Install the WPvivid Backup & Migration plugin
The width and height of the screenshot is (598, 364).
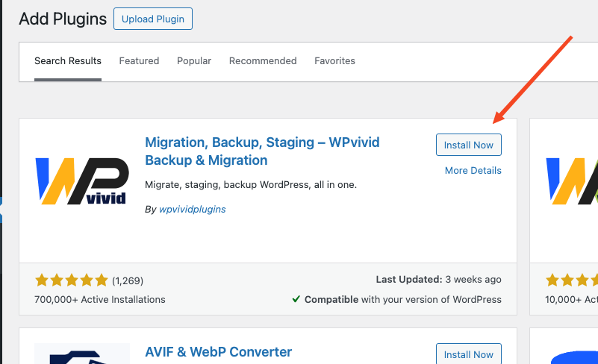point(469,145)
